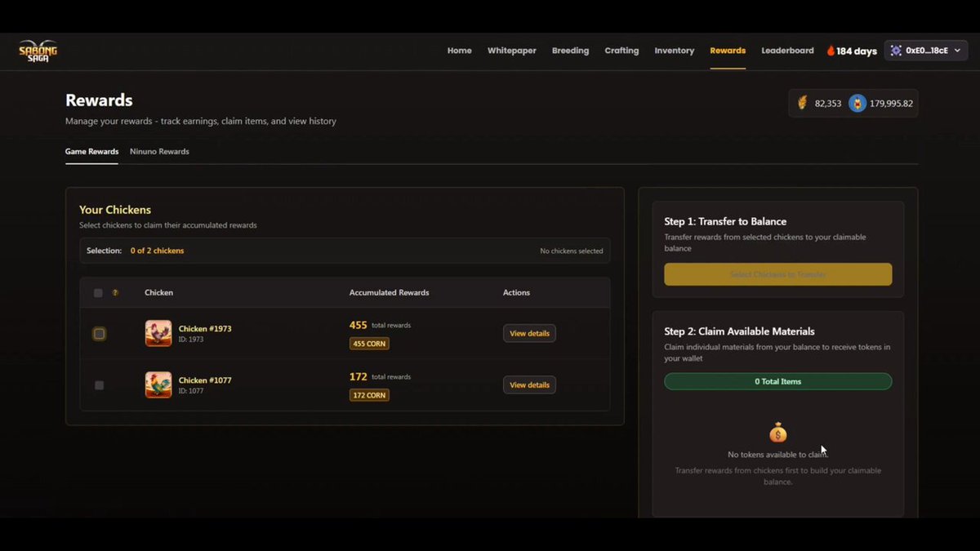Toggle the select-all chickens checkbox
The width and height of the screenshot is (980, 551).
(x=98, y=293)
